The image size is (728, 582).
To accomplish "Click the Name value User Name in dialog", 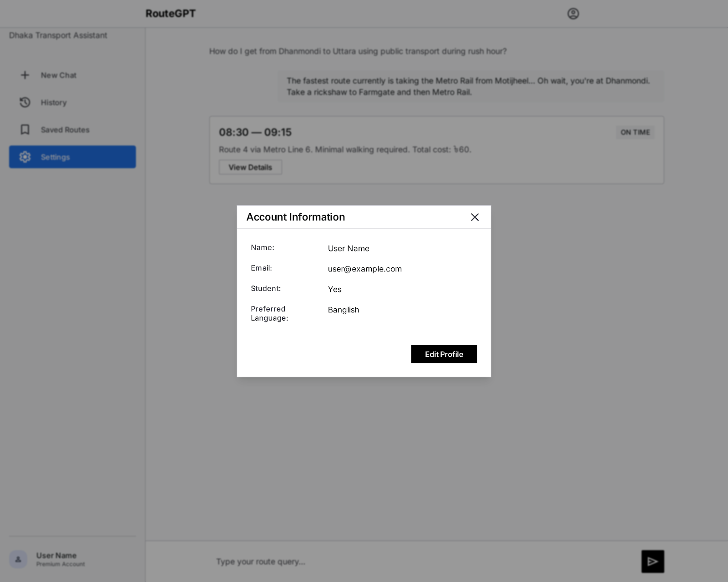I will tap(349, 248).
